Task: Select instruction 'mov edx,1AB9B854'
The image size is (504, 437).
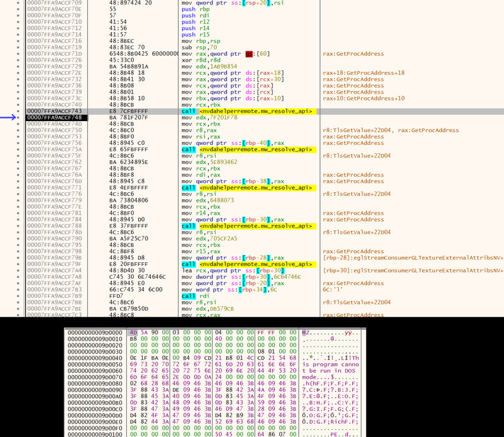Action: (x=209, y=67)
